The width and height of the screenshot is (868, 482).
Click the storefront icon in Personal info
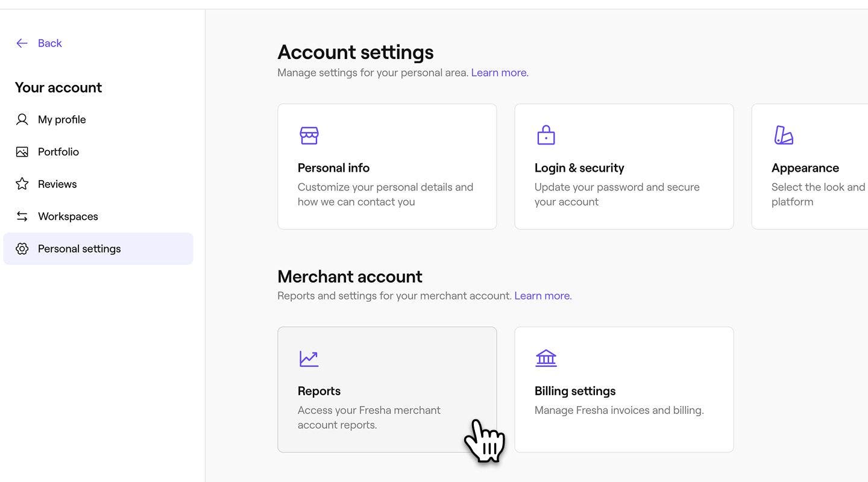point(309,136)
